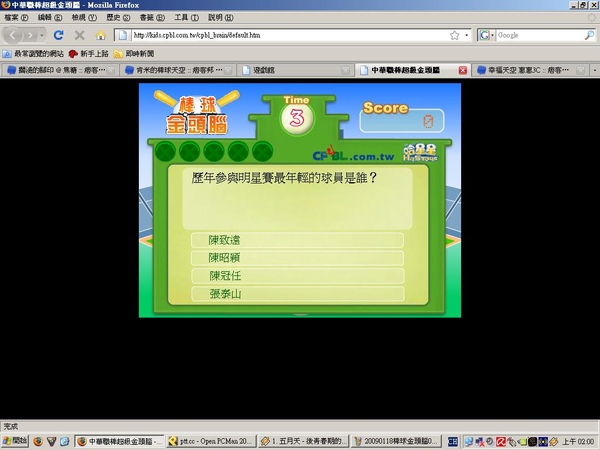The width and height of the screenshot is (600, 450).
Task: Click the CPBL.com.tw logo in game
Action: tap(353, 154)
